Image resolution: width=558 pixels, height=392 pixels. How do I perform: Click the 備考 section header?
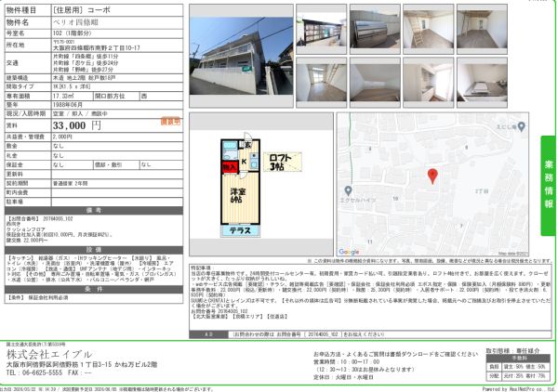(x=94, y=210)
